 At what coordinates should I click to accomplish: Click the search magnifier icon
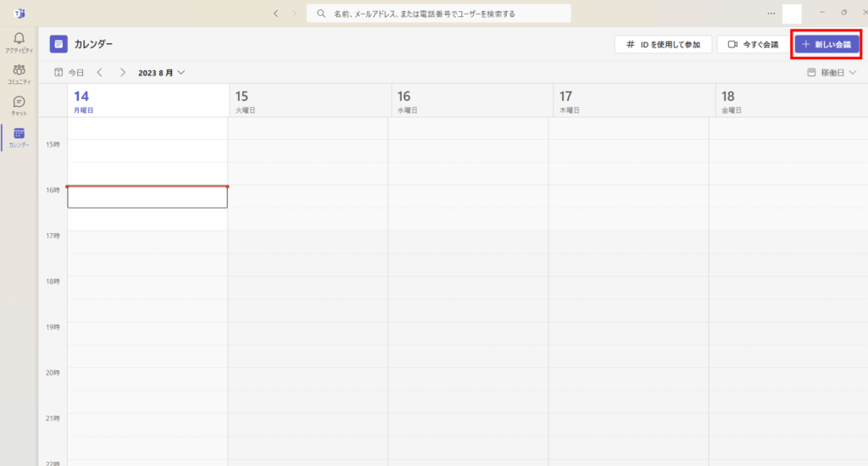(321, 14)
